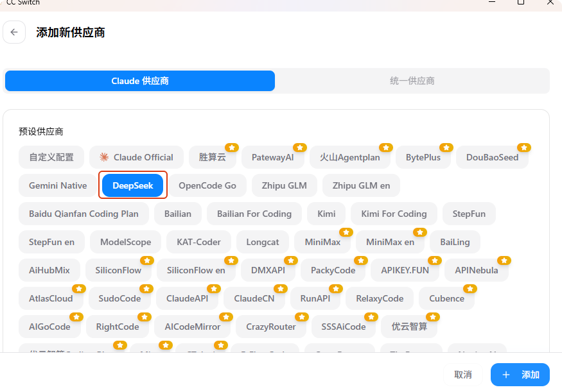Select Zhipu GLM preset
The image size is (562, 392).
point(285,185)
